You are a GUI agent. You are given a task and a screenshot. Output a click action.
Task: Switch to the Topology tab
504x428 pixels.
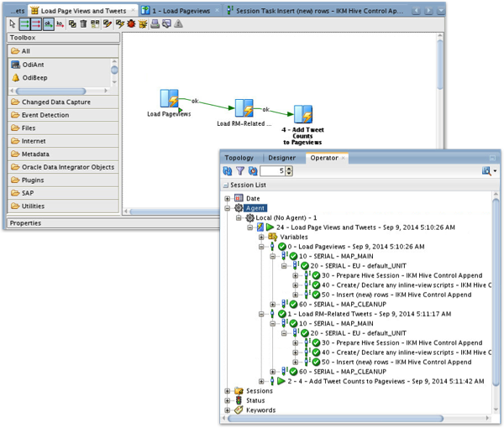[x=239, y=158]
